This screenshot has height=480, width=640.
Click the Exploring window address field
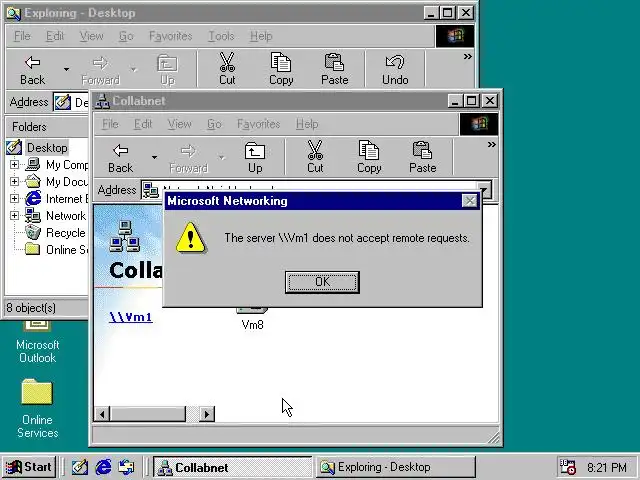coord(71,102)
